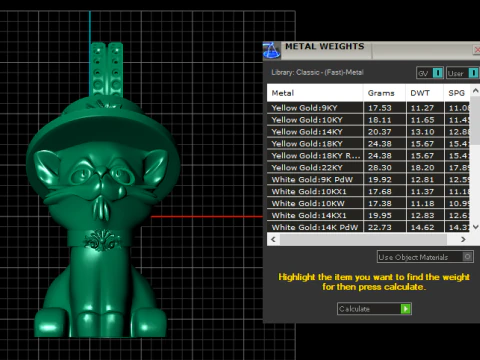Screen dimensions: 480x360
Task: Sort by the Metal column header
Action: point(315,93)
